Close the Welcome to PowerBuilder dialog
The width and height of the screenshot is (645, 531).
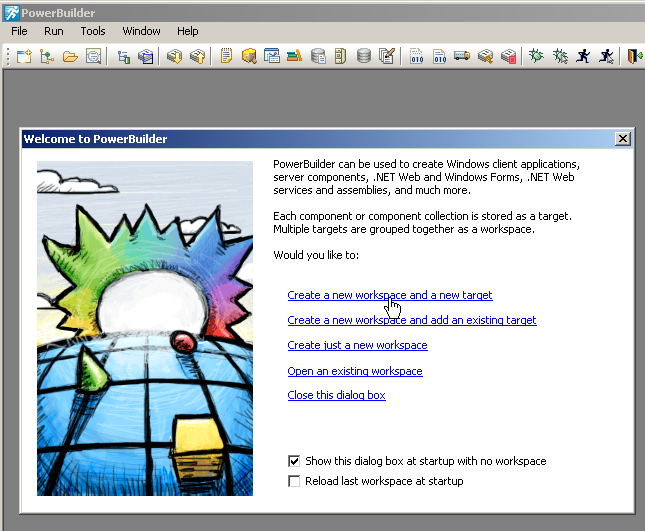(623, 139)
